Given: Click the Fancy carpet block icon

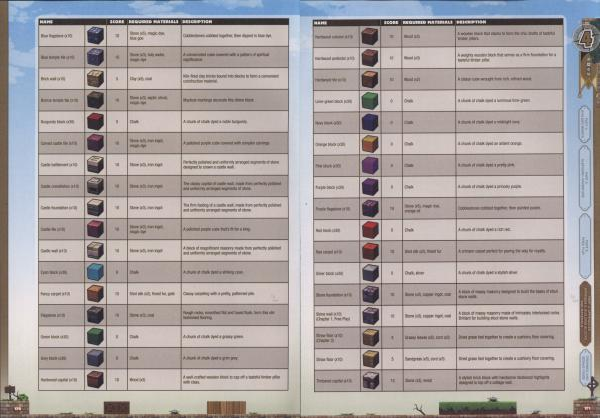Looking at the screenshot, I should click(95, 294).
